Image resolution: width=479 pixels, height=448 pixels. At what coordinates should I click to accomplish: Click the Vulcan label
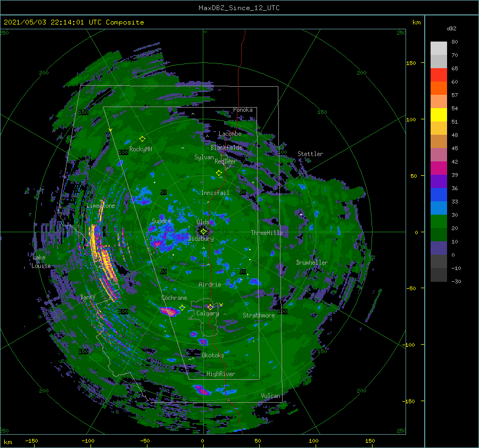[270, 396]
